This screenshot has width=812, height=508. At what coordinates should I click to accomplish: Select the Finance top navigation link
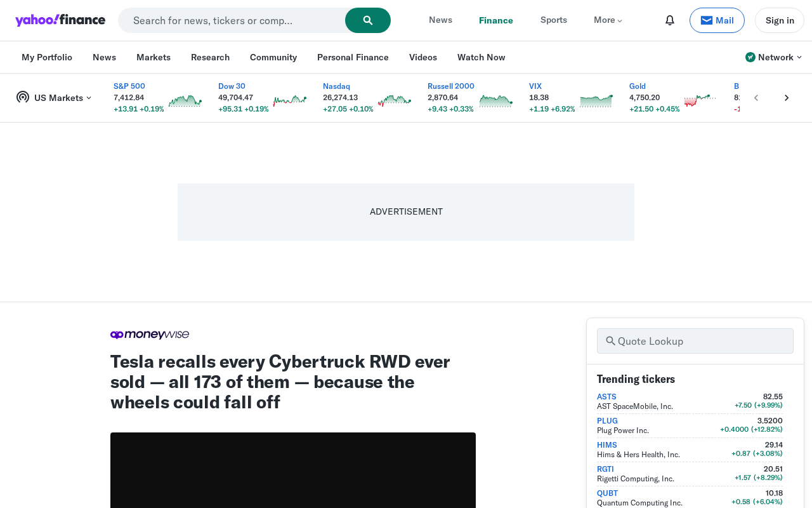(496, 20)
